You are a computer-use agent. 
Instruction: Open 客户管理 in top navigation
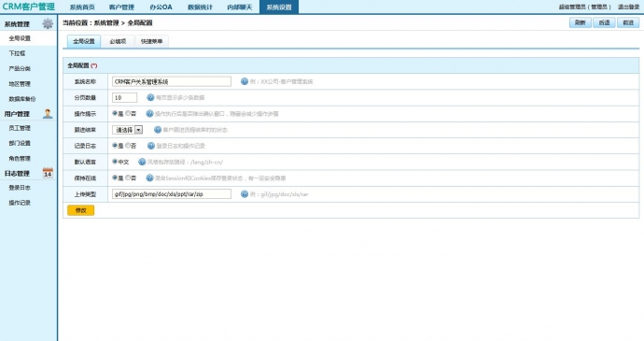[121, 7]
